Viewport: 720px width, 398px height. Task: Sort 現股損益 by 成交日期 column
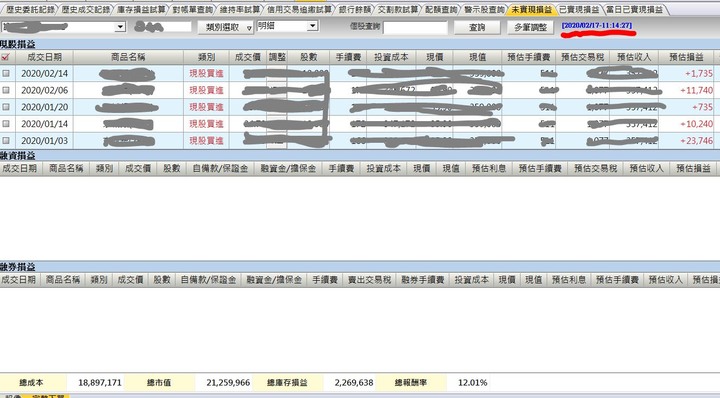coord(44,57)
